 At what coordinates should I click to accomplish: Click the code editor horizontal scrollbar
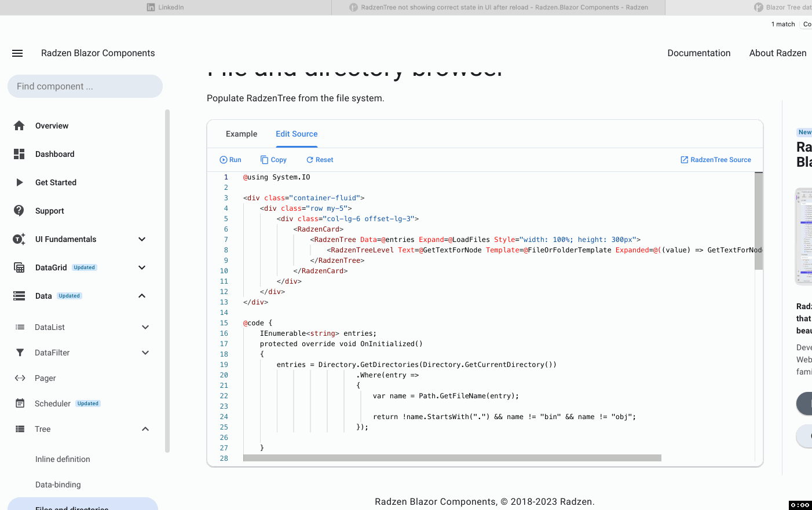pos(452,458)
